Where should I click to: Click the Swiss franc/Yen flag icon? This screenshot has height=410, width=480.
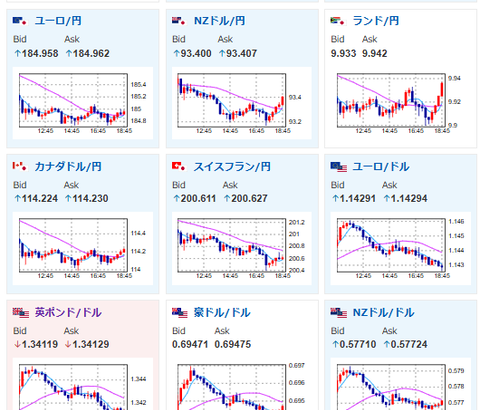(x=179, y=166)
